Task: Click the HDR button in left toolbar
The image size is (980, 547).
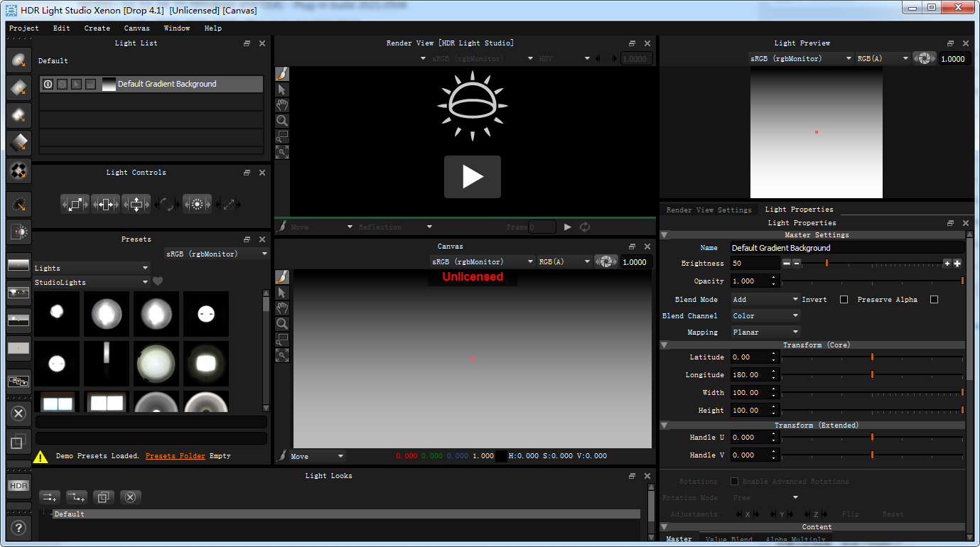Action: pos(18,486)
